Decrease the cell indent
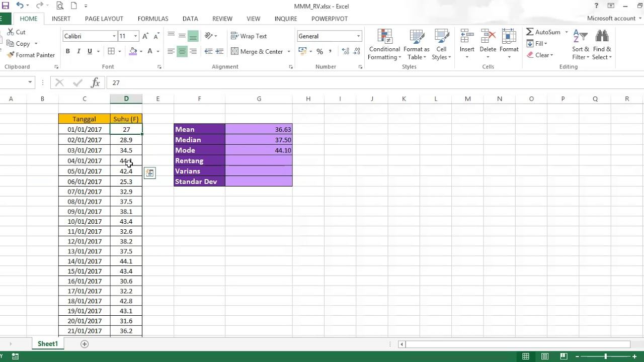644x362 pixels. [x=208, y=51]
